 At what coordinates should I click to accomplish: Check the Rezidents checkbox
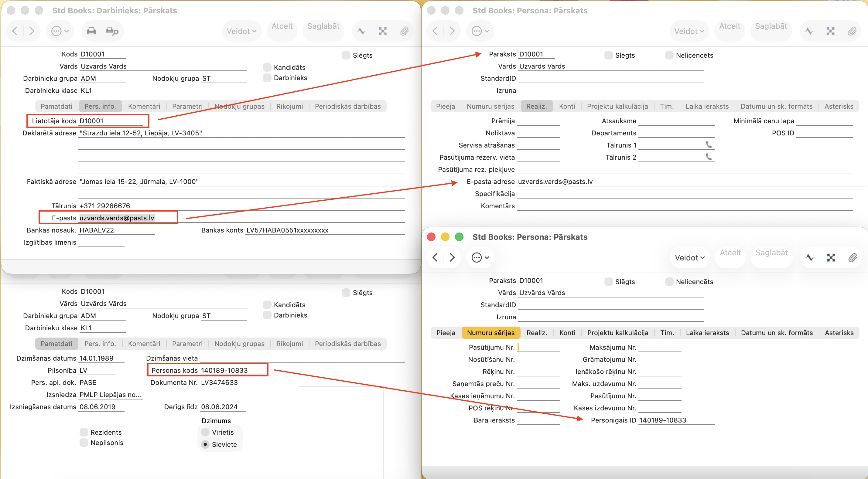coord(84,432)
